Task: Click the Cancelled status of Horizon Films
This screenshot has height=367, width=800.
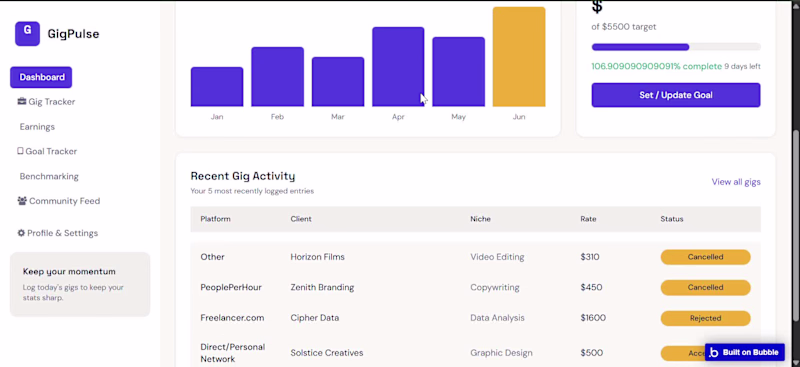Action: (x=705, y=257)
